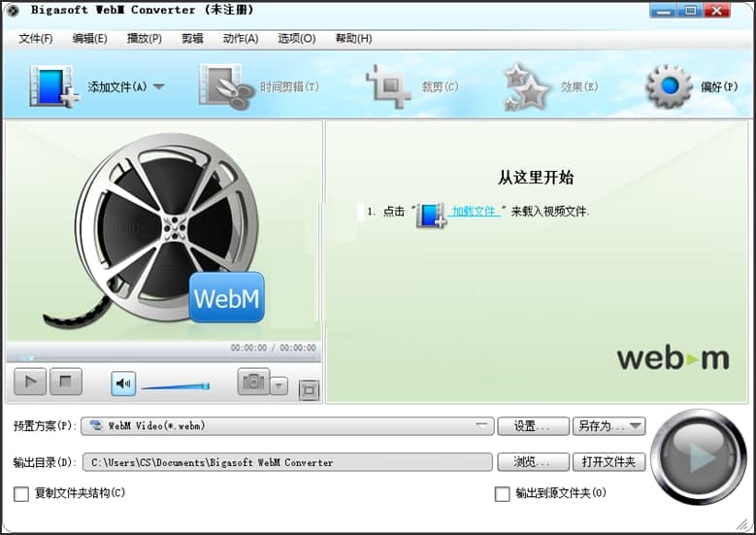Open the 文件(F) menu
Viewport: 756px width, 535px height.
click(x=35, y=39)
